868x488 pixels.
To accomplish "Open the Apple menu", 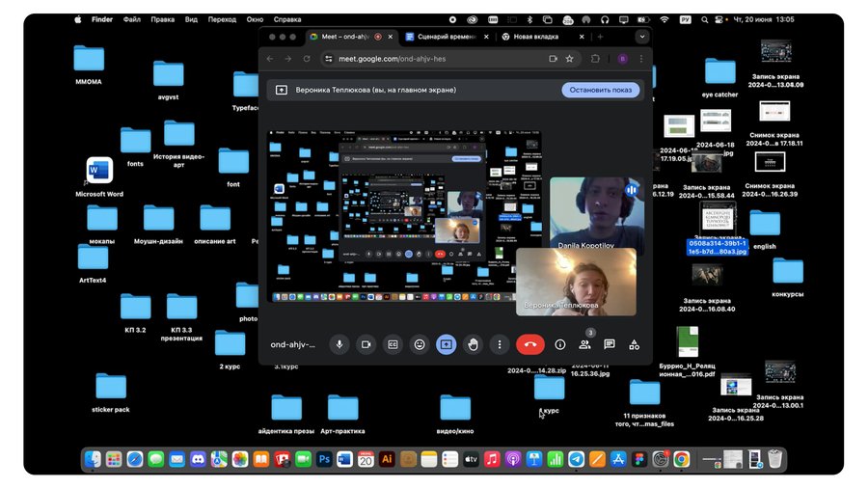I will click(78, 19).
